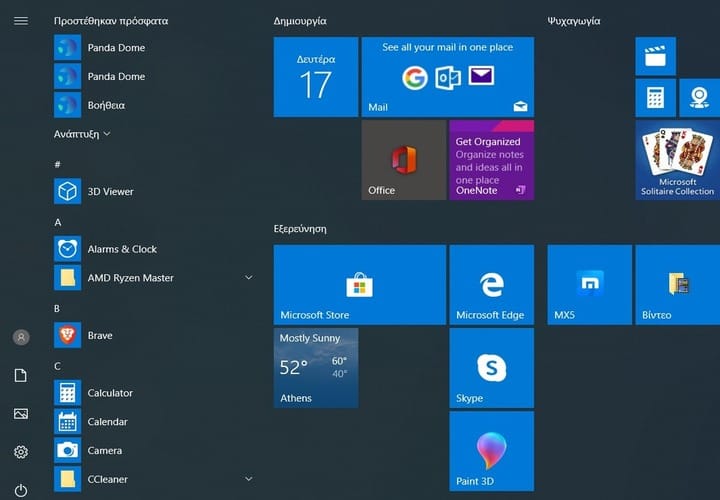Open Movies clapperboard small tile
This screenshot has height=500, width=720.
click(x=655, y=56)
